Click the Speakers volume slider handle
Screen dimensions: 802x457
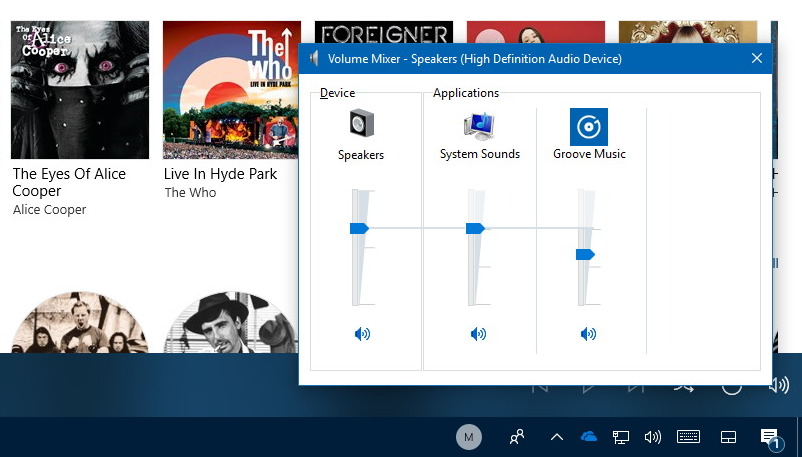[359, 228]
